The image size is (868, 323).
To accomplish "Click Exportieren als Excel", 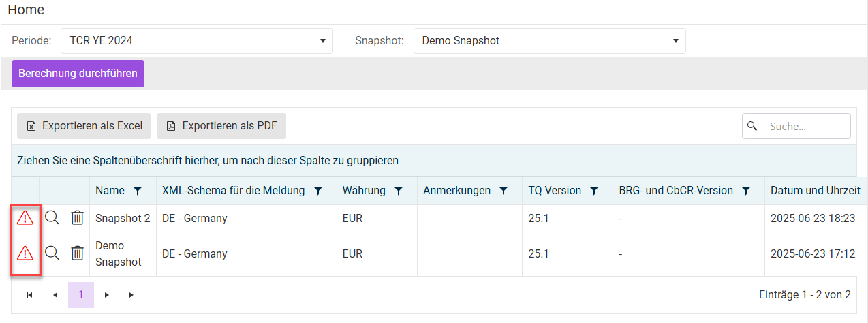I will click(x=84, y=126).
